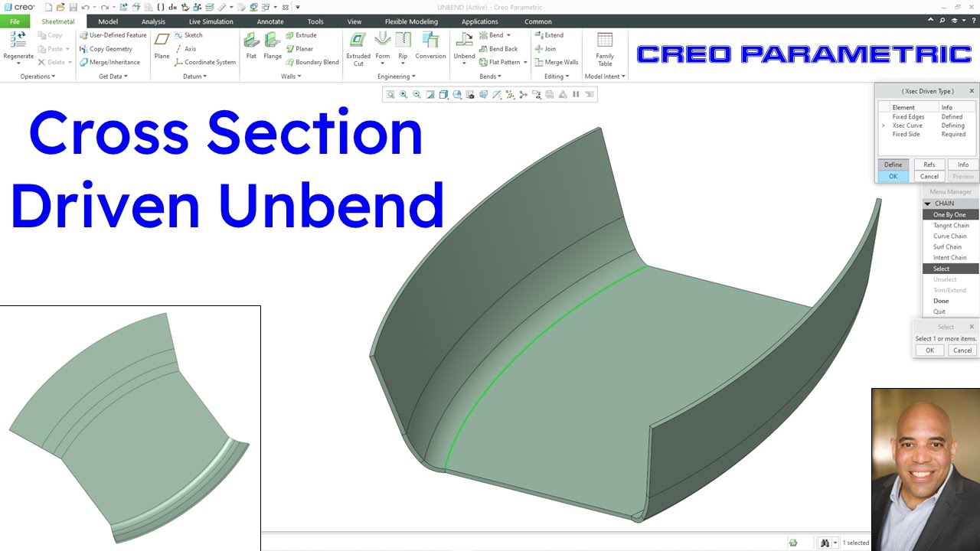Click the Zoom Out graphics toolbar icon
980x551 pixels.
(x=416, y=95)
